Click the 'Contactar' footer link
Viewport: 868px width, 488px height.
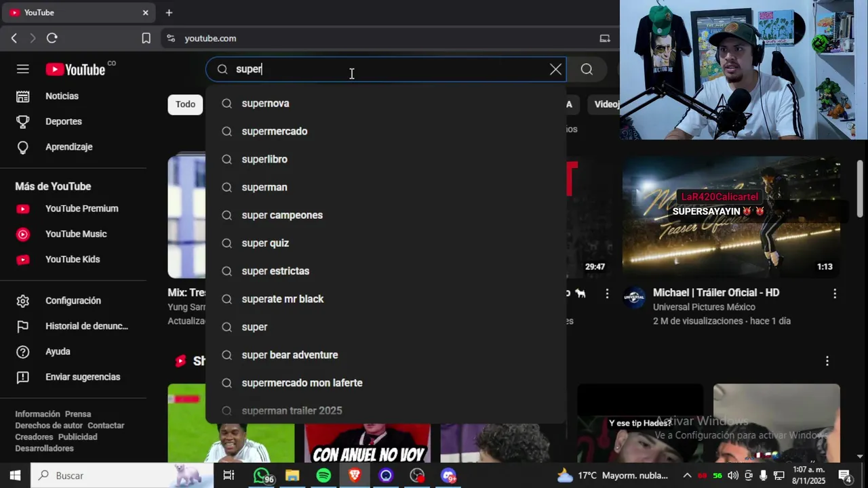pyautogui.click(x=106, y=426)
